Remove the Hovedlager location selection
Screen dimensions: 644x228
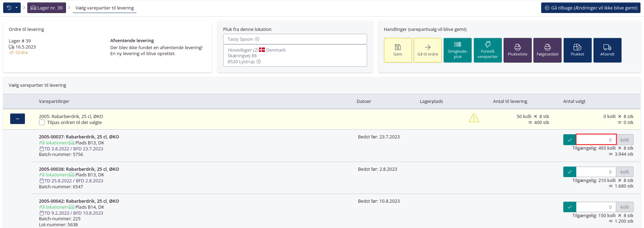[259, 62]
